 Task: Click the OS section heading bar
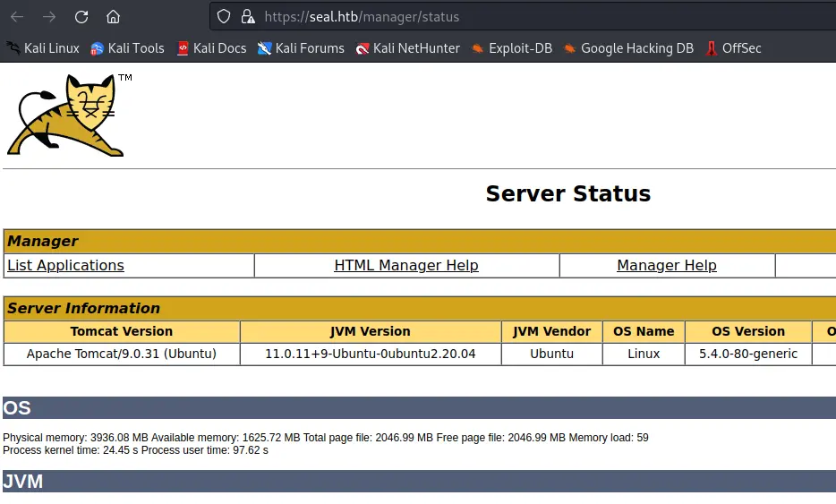pos(420,408)
